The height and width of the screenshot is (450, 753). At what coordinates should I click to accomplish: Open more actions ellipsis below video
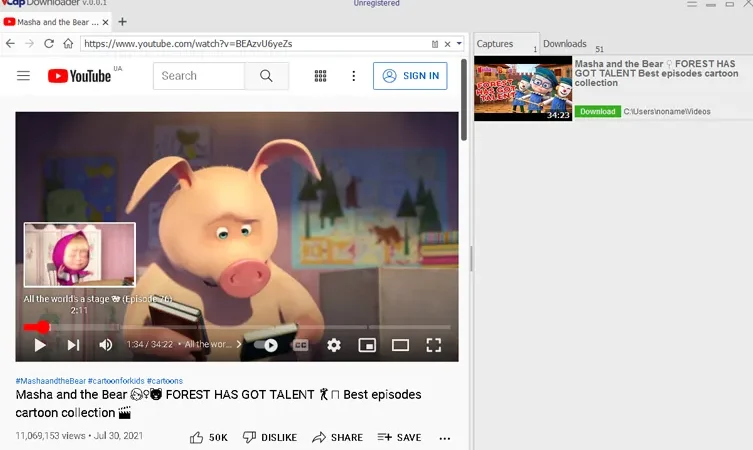coord(445,438)
